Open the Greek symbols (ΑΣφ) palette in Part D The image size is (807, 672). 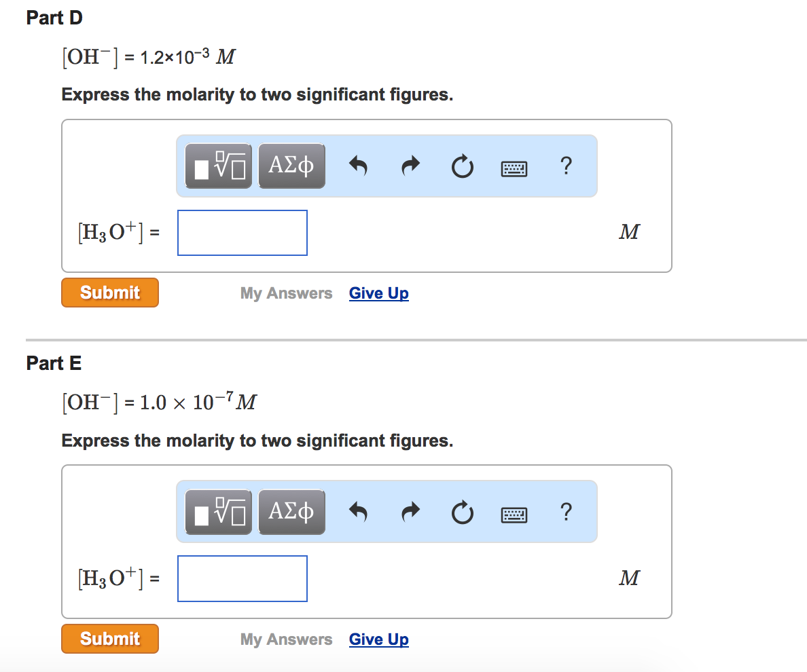click(291, 165)
